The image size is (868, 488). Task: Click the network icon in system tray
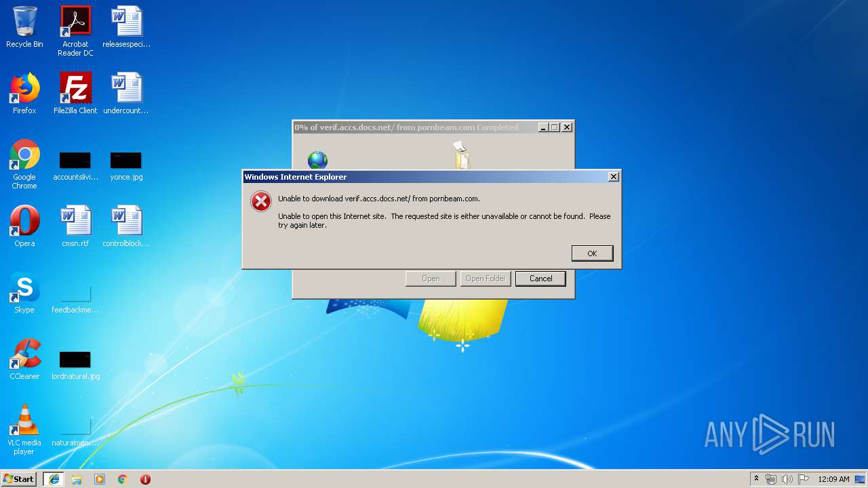point(771,479)
